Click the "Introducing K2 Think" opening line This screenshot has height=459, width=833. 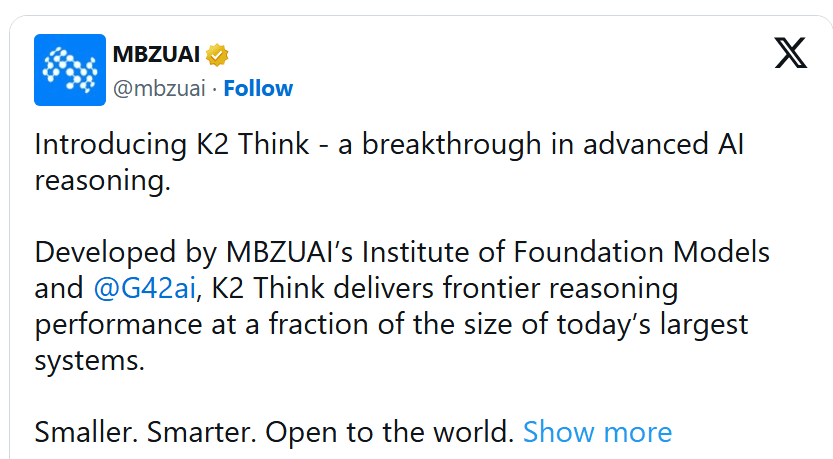(172, 144)
